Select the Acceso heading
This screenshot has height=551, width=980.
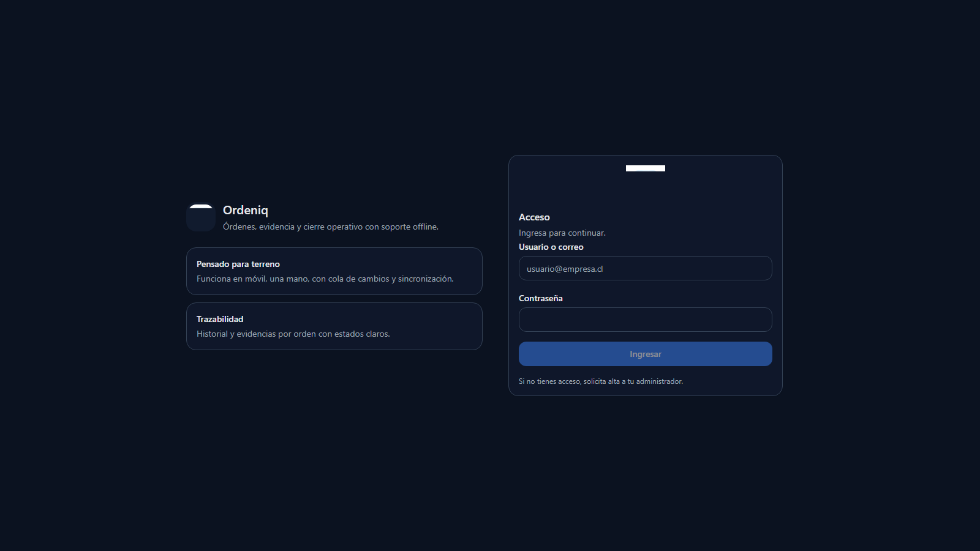[534, 217]
